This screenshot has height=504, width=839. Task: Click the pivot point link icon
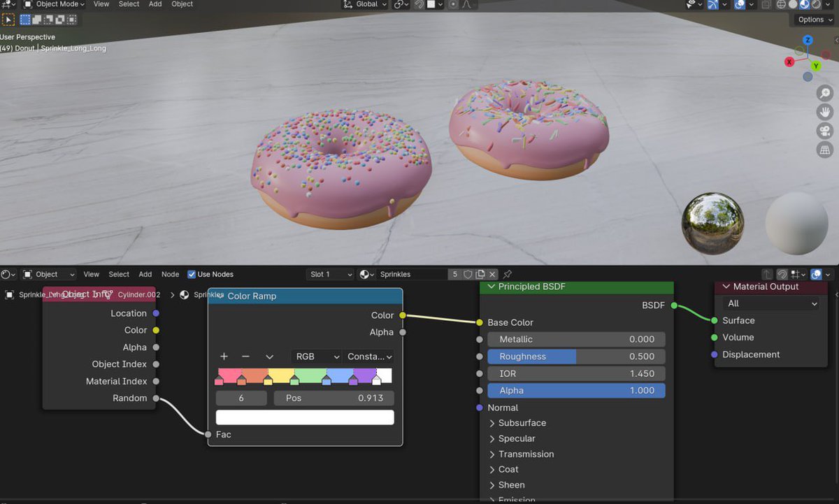tap(401, 4)
